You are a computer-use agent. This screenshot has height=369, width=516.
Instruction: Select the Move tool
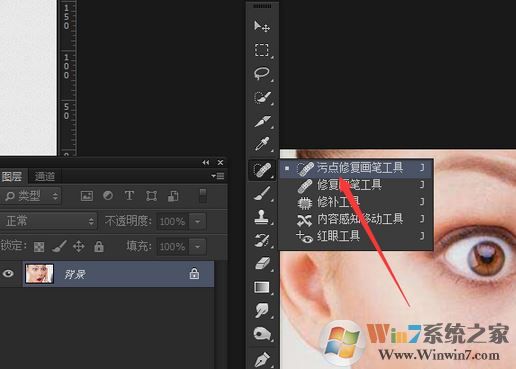tap(262, 26)
